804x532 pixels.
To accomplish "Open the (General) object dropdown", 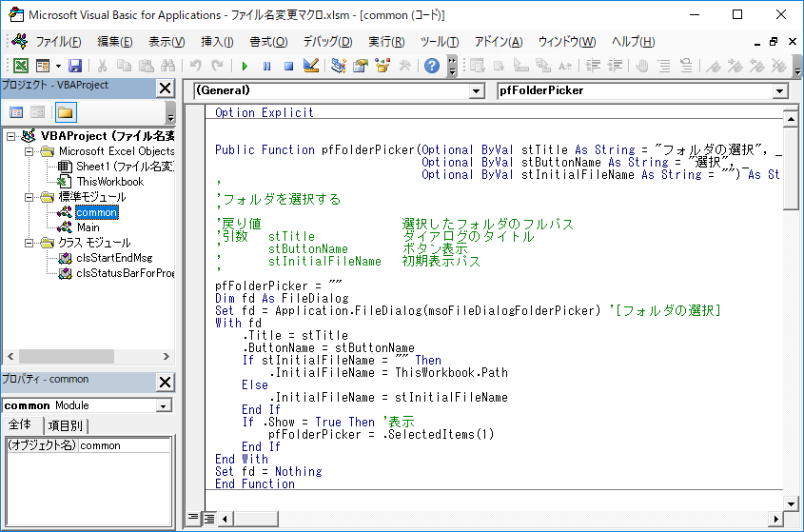I will pyautogui.click(x=476, y=91).
